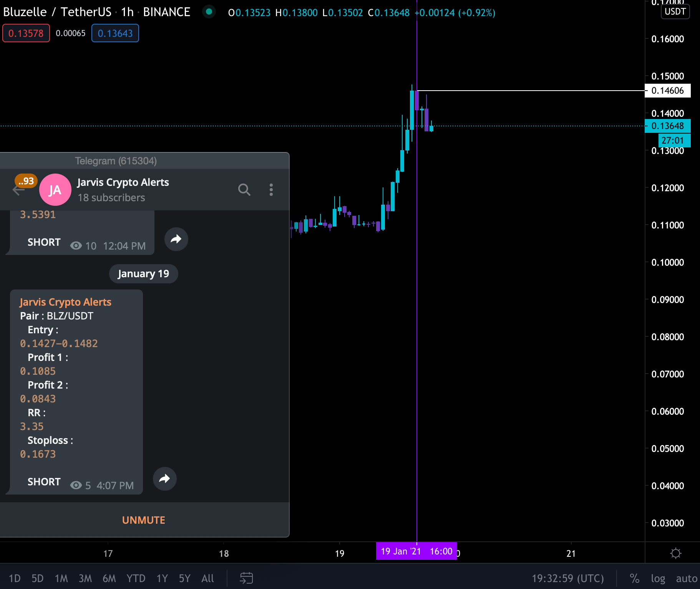Screen dimensions: 700x589
Task: Click the date label 21 on time axis
Action: [571, 553]
